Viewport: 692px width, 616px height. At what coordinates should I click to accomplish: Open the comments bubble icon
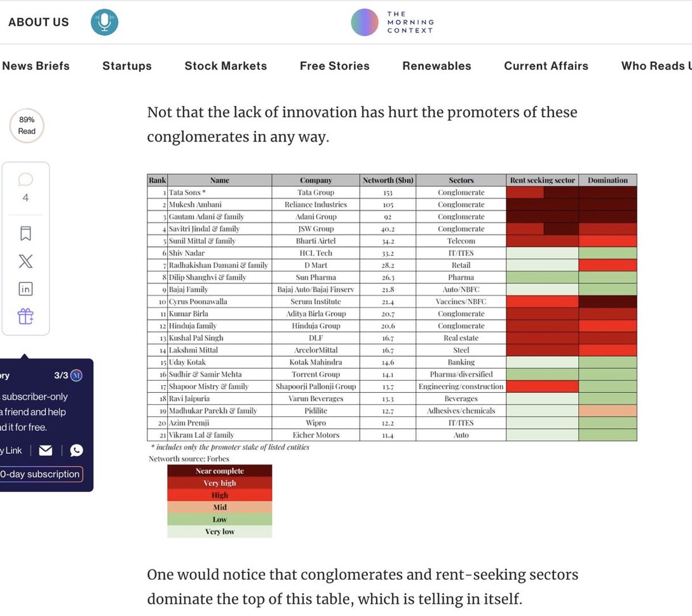coord(25,179)
